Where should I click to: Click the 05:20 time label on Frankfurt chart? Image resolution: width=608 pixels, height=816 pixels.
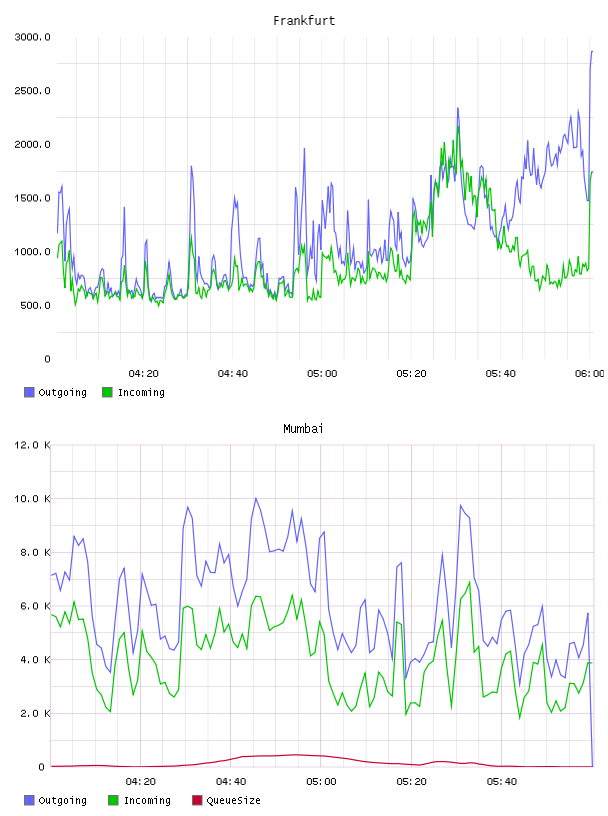(411, 374)
